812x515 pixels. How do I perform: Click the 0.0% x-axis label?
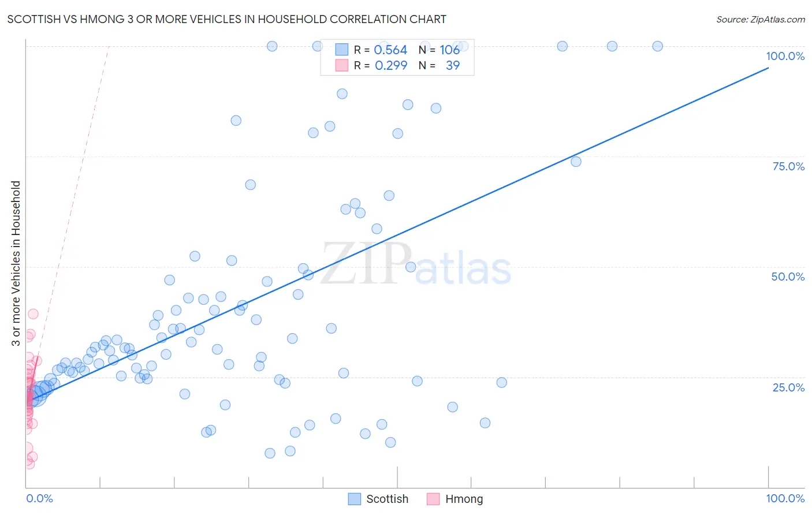(39, 498)
